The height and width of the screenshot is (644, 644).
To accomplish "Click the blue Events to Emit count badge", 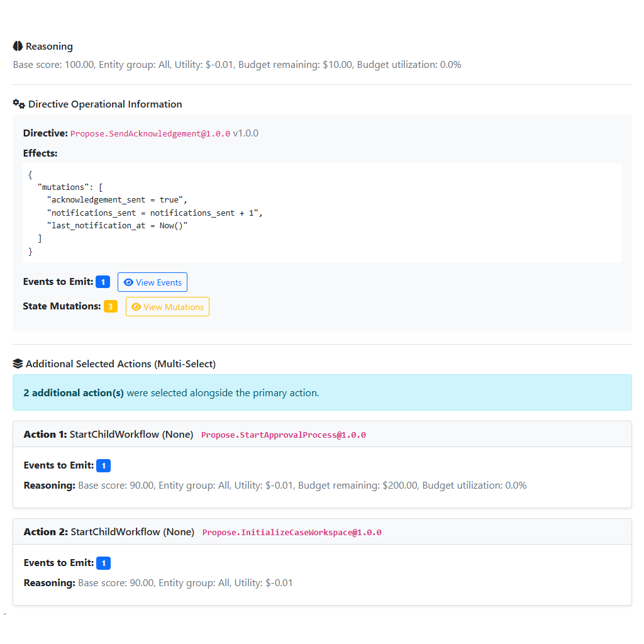I will [103, 282].
